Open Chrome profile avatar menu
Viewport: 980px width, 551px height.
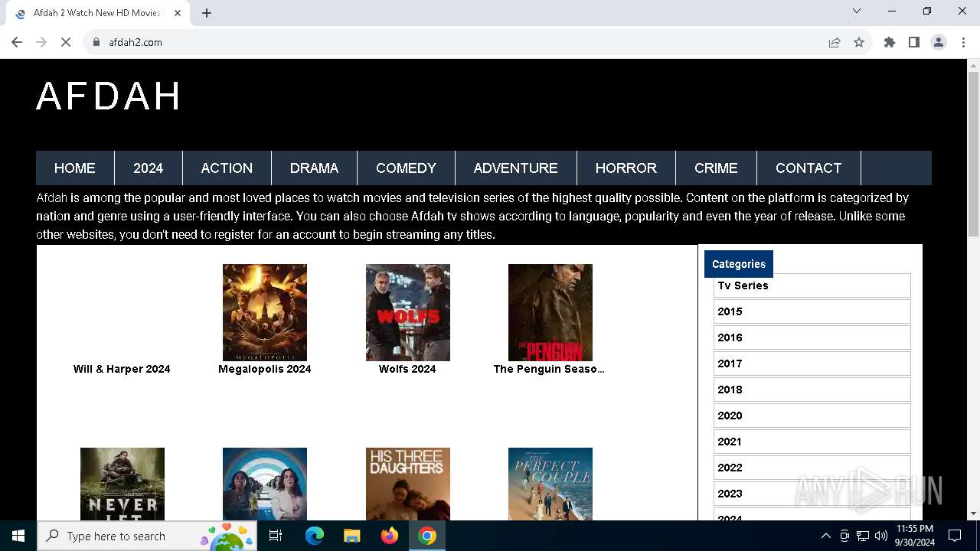tap(939, 42)
